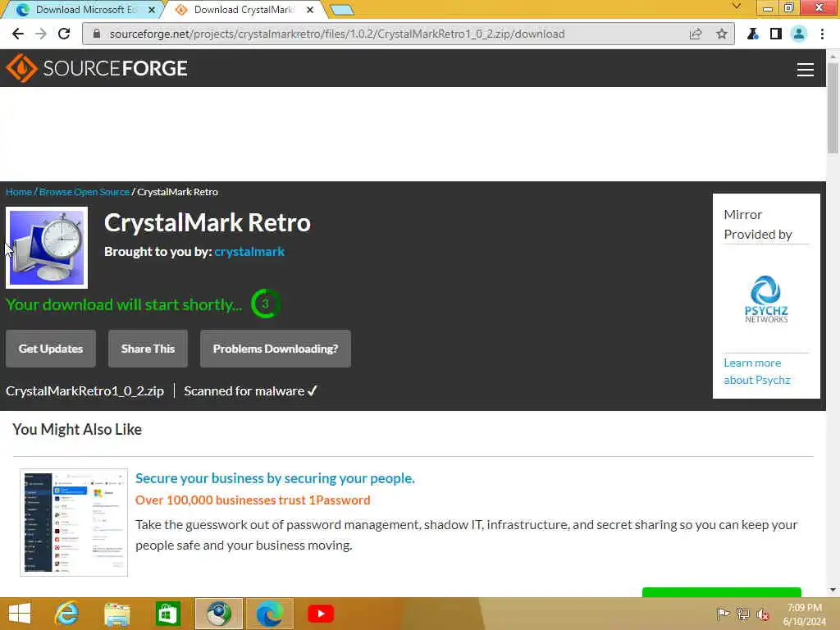
Task: Bookmark this page with star icon
Action: pyautogui.click(x=722, y=34)
